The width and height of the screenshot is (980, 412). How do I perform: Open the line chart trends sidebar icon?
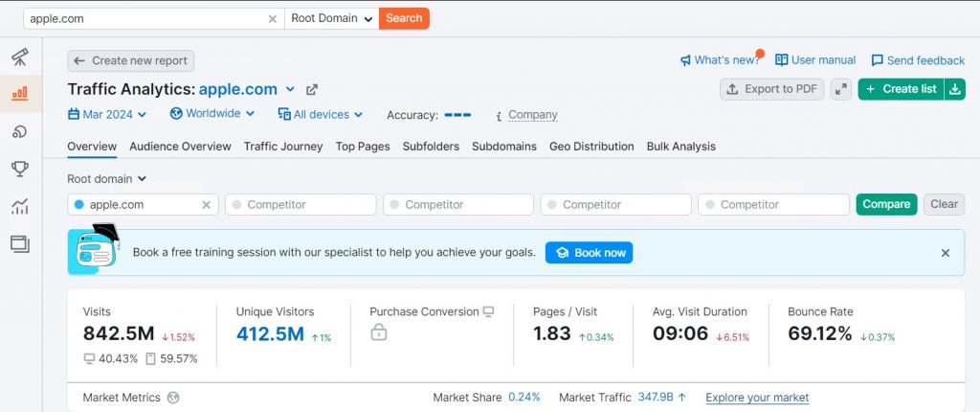point(20,207)
